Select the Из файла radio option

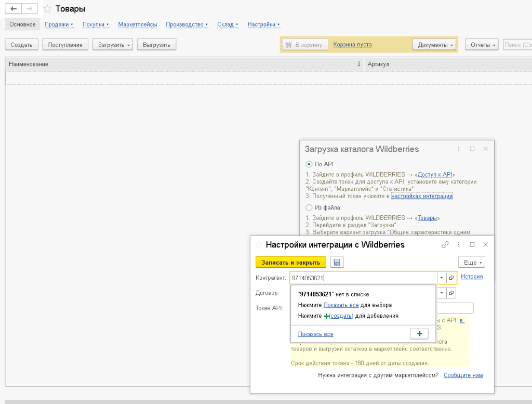pyautogui.click(x=309, y=207)
